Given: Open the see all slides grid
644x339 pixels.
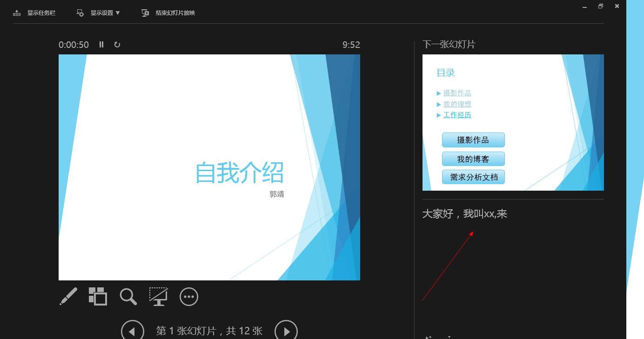Looking at the screenshot, I should [98, 296].
